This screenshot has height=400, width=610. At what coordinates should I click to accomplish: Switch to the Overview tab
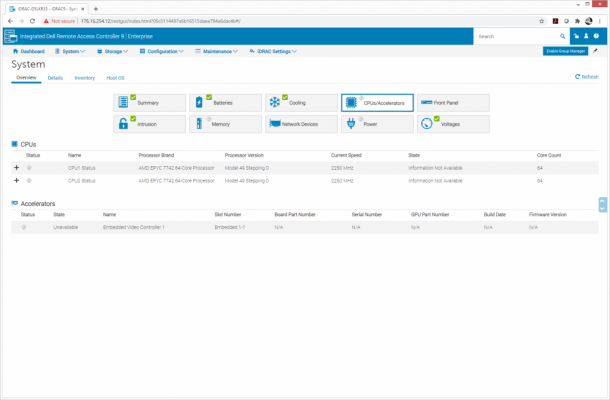point(26,77)
